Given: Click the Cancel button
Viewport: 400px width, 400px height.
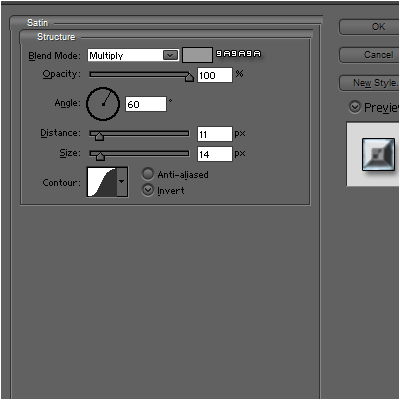Looking at the screenshot, I should [369, 55].
